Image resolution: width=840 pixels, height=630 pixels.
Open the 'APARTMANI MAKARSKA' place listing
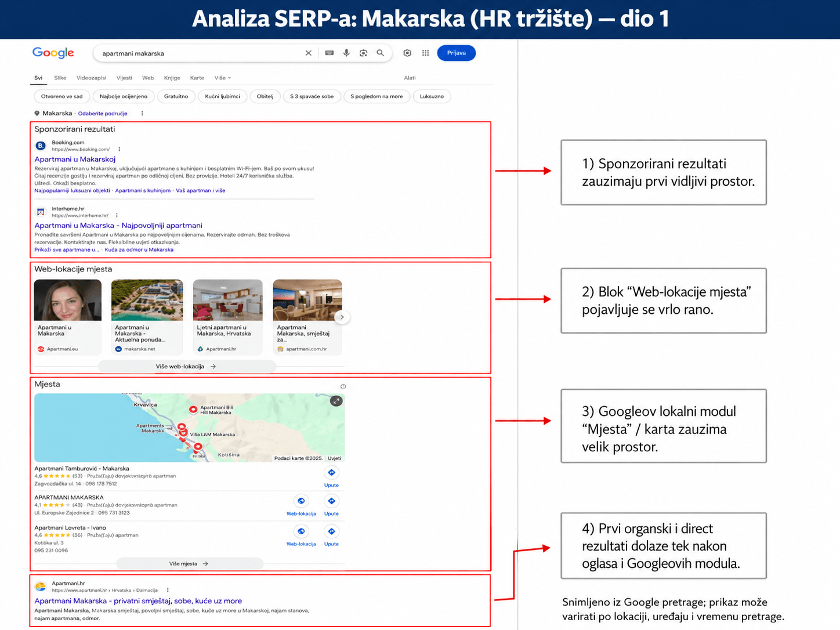tap(69, 497)
